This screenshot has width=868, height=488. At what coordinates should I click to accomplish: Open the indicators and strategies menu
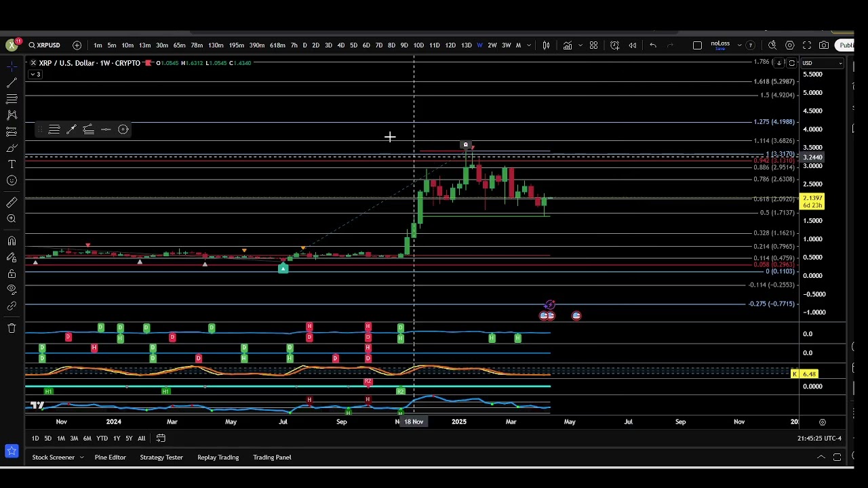568,45
